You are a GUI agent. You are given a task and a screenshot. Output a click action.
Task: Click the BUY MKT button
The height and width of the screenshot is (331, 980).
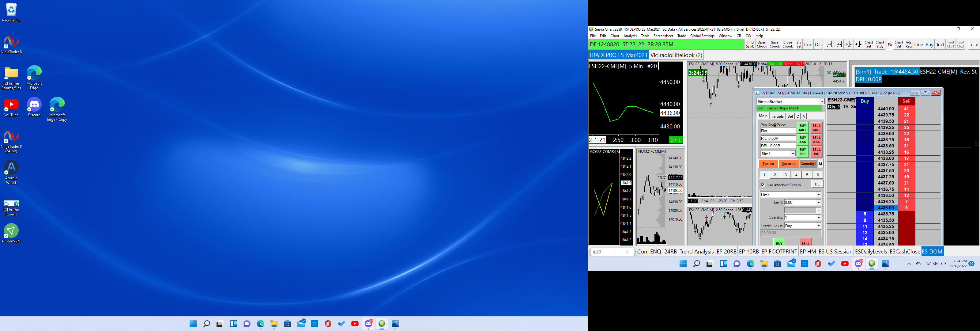(x=802, y=127)
